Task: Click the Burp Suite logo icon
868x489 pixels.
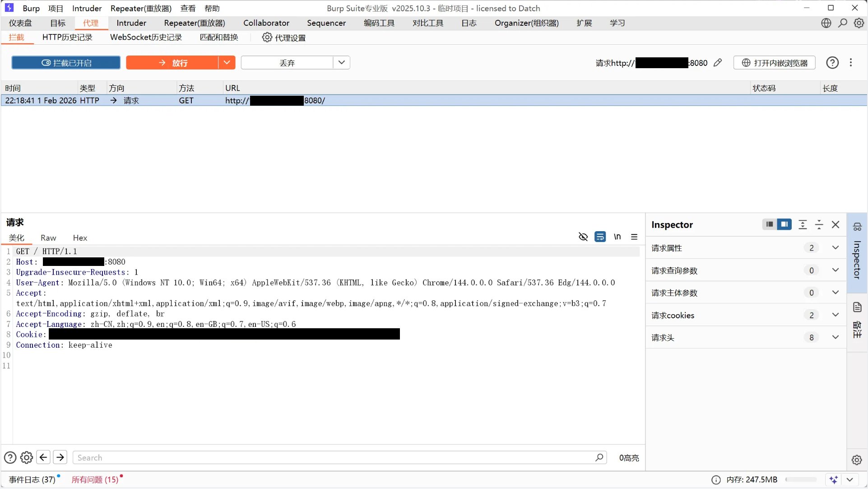Action: 9,8
